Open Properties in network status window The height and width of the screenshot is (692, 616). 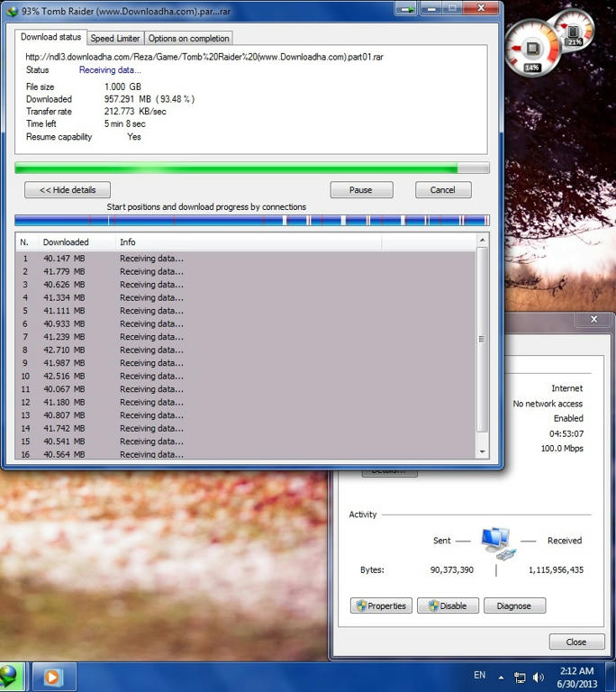point(381,605)
